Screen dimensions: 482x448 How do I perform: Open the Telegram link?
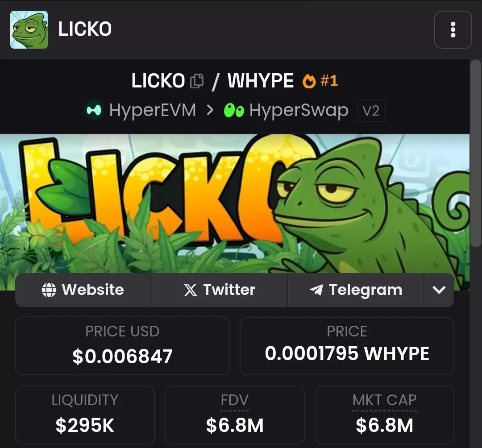coord(356,290)
